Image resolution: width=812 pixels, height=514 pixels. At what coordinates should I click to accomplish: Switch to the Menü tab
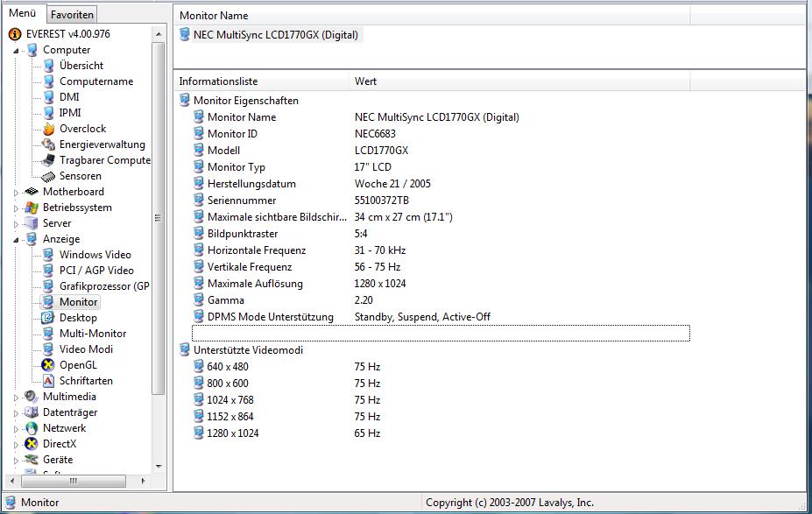point(23,13)
